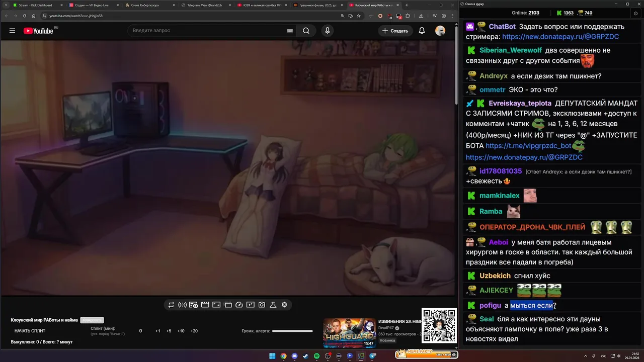Bookmark this page with the star icon
644x362 pixels.
[x=359, y=16]
